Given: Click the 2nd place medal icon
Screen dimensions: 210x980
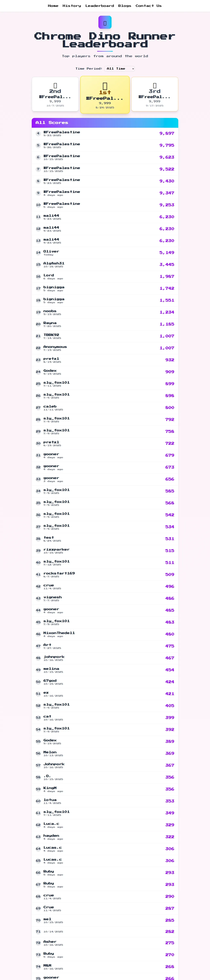Looking at the screenshot, I should [55, 85].
